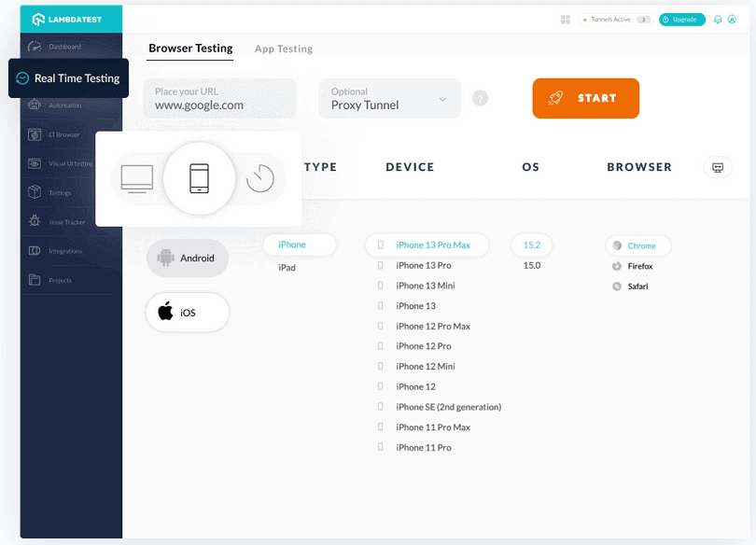The height and width of the screenshot is (545, 756).
Task: Pick Firefox as browser
Action: point(633,266)
